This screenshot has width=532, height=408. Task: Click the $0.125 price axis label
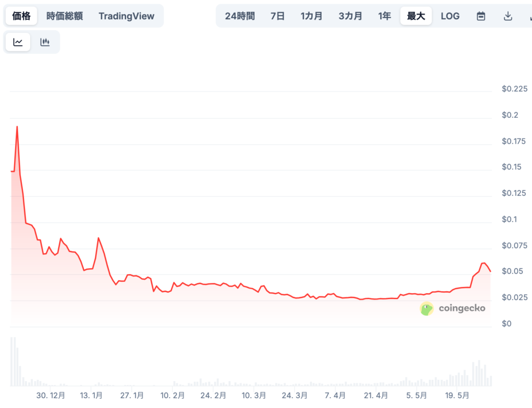pos(514,193)
